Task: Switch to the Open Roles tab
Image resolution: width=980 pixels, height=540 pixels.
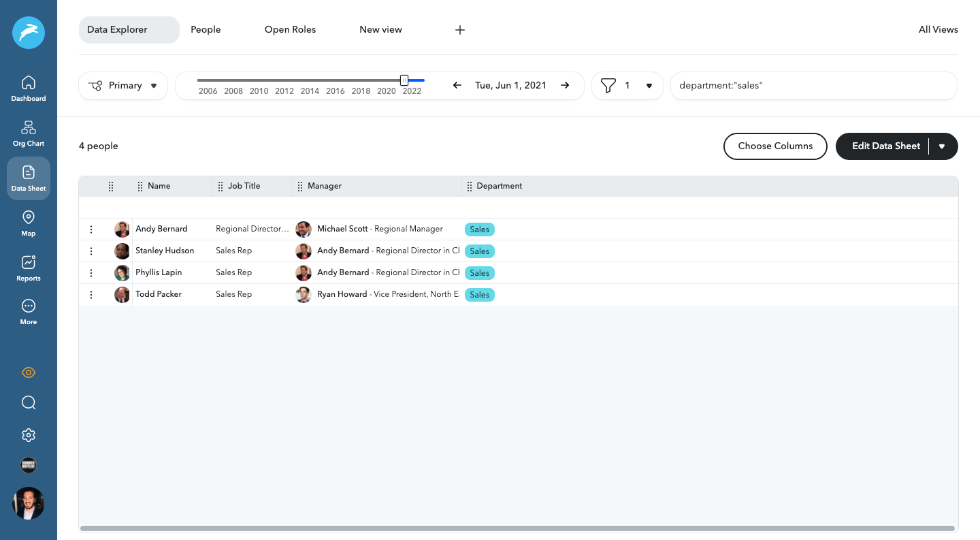Action: (290, 30)
